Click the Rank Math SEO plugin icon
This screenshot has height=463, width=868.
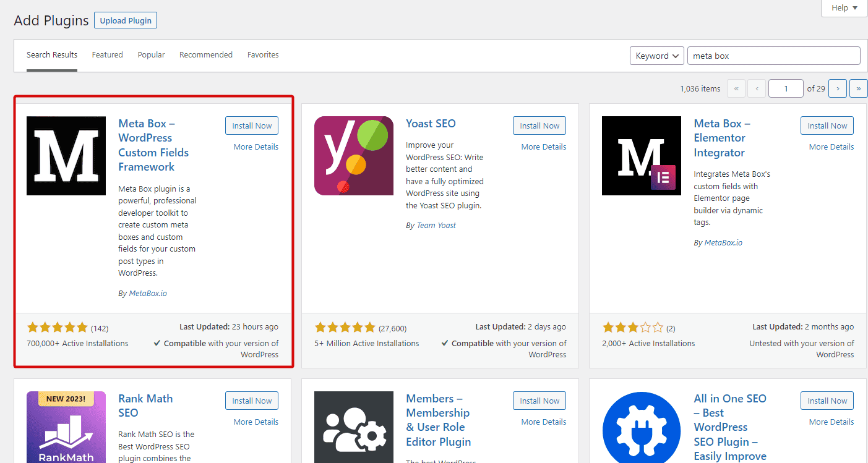pyautogui.click(x=66, y=427)
